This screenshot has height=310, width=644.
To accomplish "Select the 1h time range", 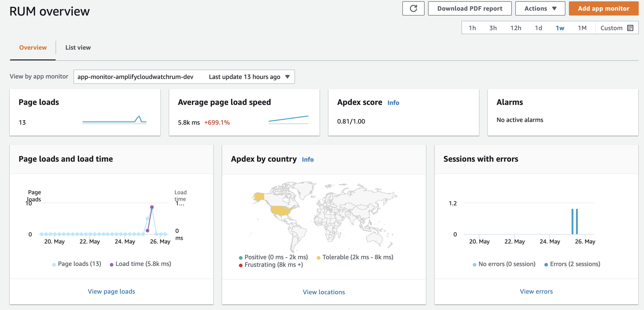I will (472, 28).
